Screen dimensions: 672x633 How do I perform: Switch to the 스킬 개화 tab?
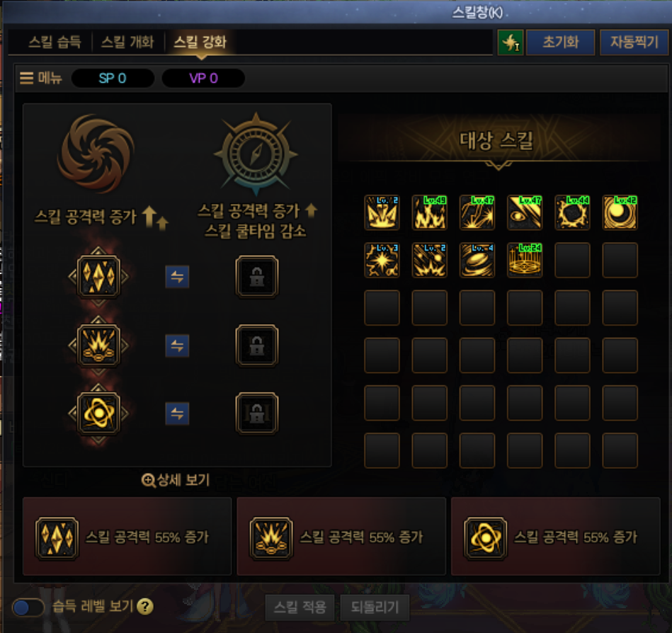tap(127, 42)
